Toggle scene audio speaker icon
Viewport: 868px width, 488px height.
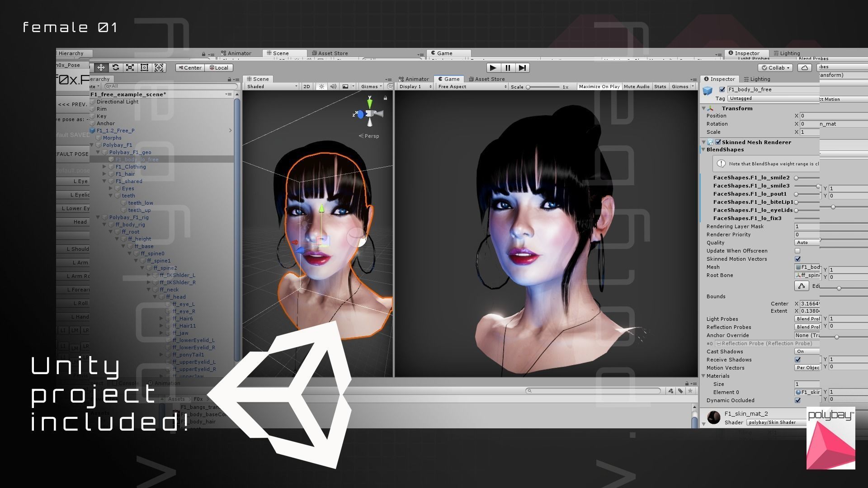[333, 87]
